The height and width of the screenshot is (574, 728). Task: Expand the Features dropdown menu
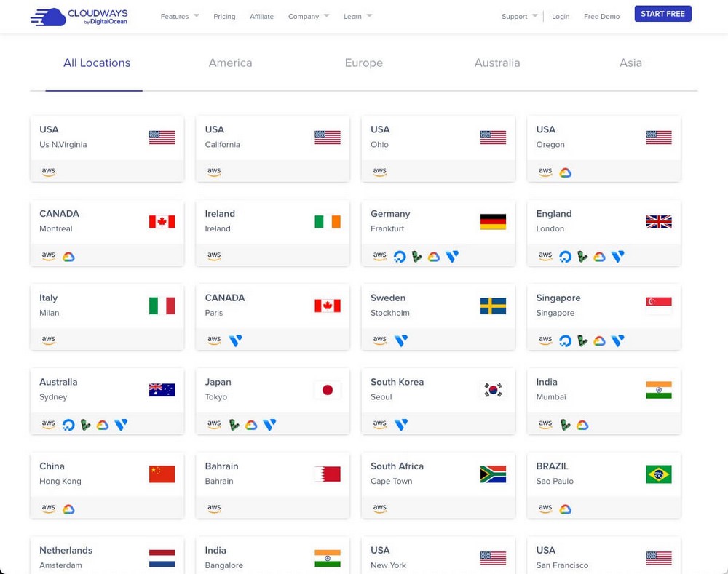coord(179,16)
